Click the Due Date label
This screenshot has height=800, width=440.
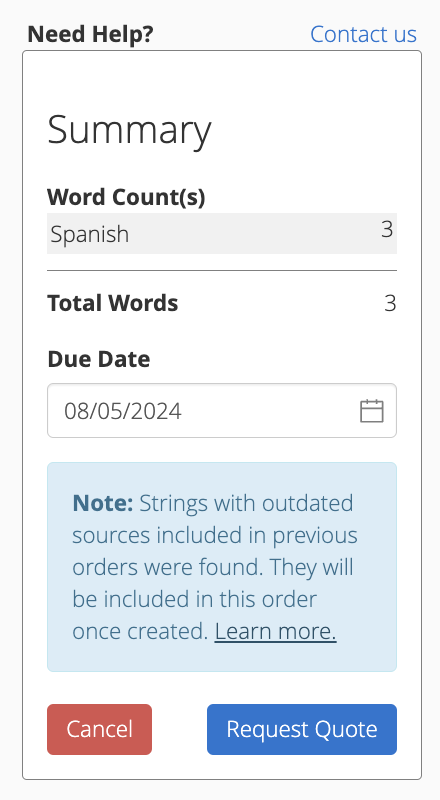(x=99, y=359)
